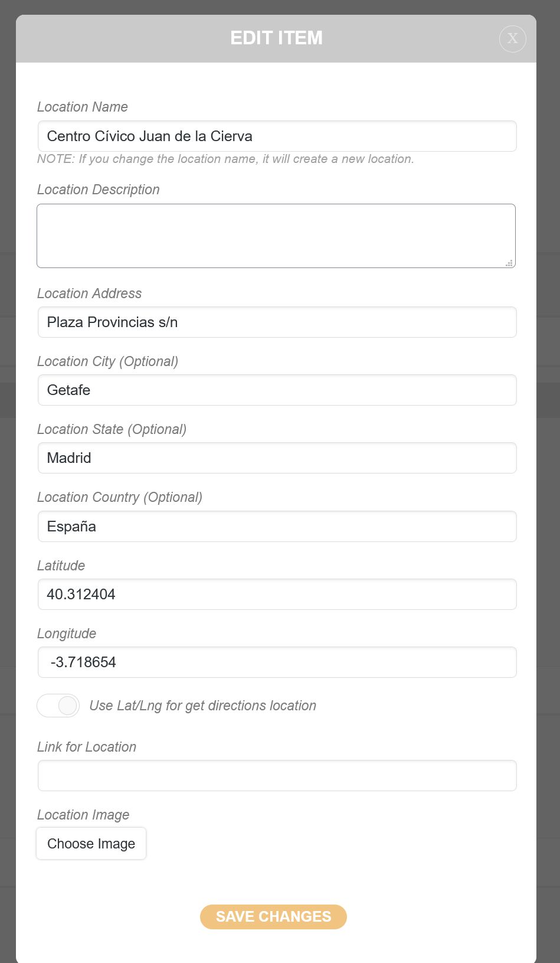
Task: Click the Location Country field with España
Action: coord(277,527)
